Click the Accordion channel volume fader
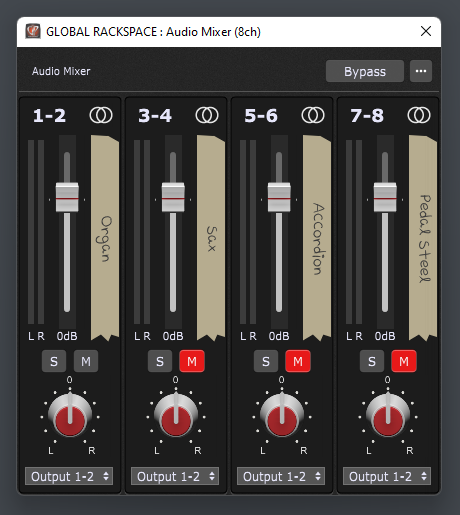Image resolution: width=460 pixels, height=515 pixels. tap(279, 197)
